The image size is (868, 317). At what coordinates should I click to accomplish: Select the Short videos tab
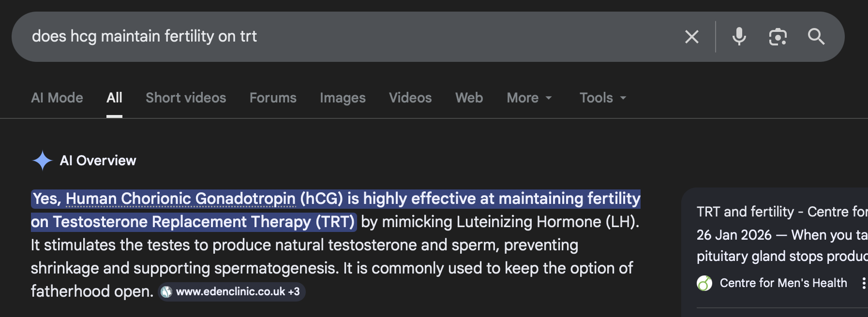coord(186,98)
